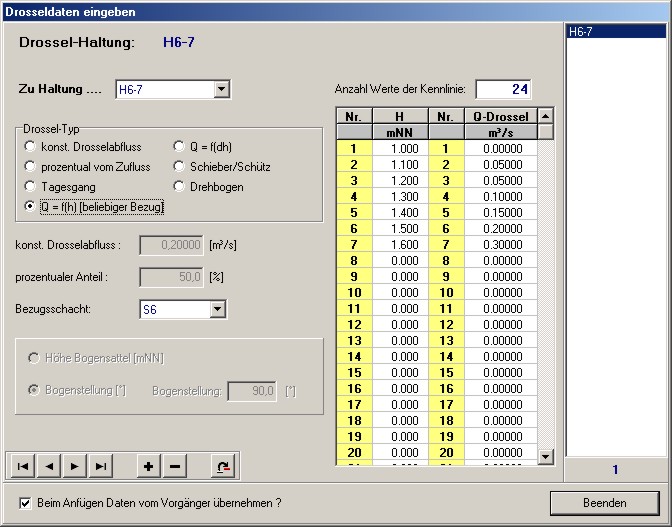This screenshot has width=672, height=527.
Task: Click the table scroll-down arrow
Action: (x=545, y=456)
